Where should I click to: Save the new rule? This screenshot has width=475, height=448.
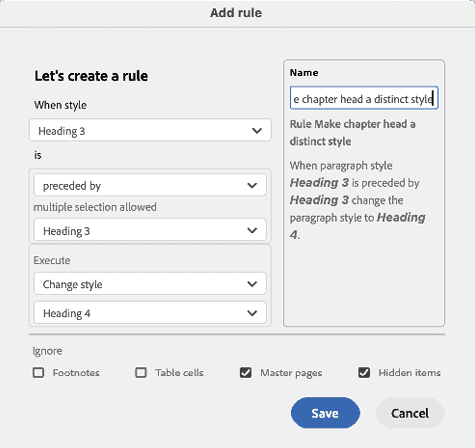pyautogui.click(x=325, y=413)
